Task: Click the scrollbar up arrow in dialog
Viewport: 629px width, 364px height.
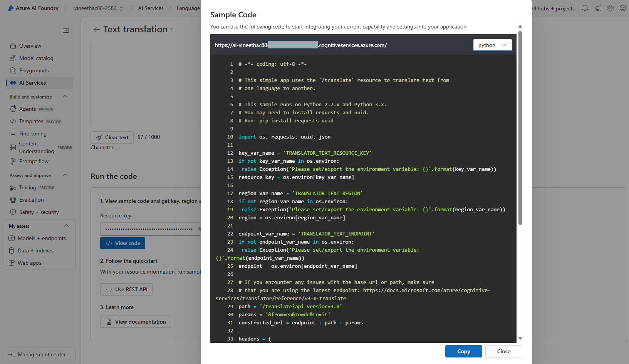Action: 520,27
